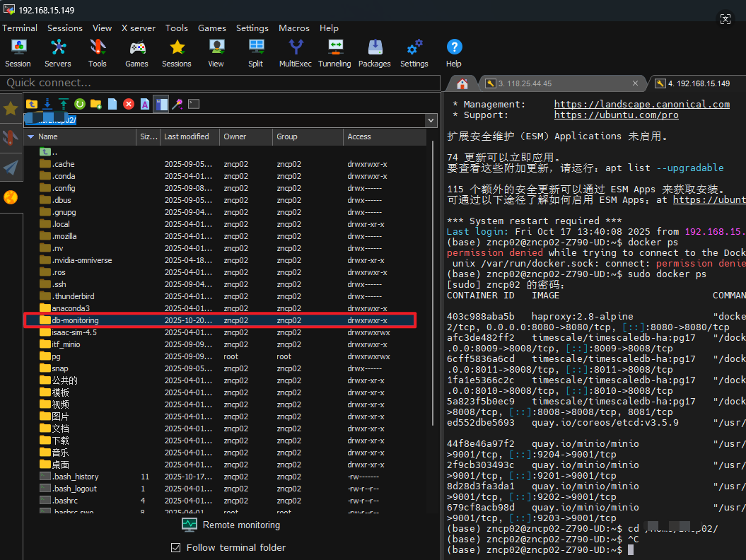This screenshot has height=560, width=746.
Task: Open the Packages toolbar icon
Action: 375,53
